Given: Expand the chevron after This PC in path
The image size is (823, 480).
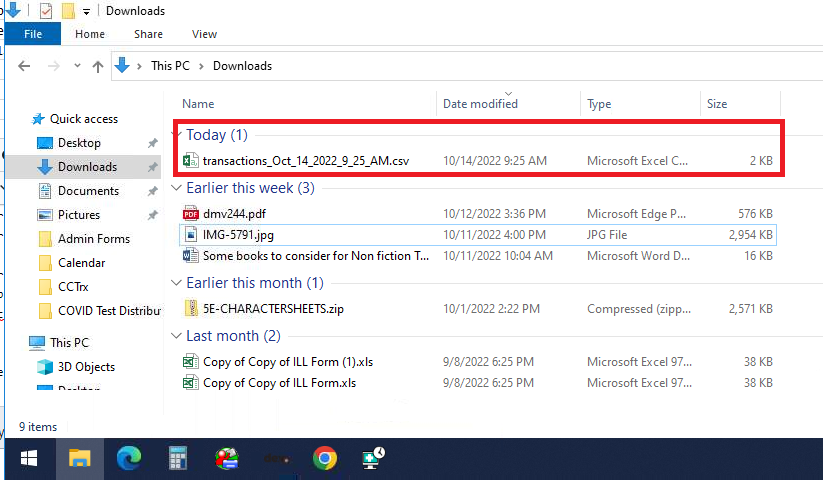Looking at the screenshot, I should coord(201,66).
